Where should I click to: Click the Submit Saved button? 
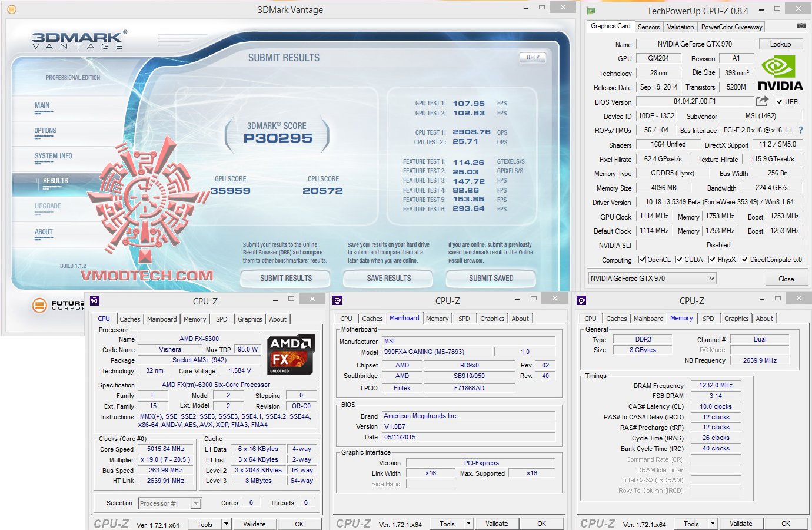point(491,278)
